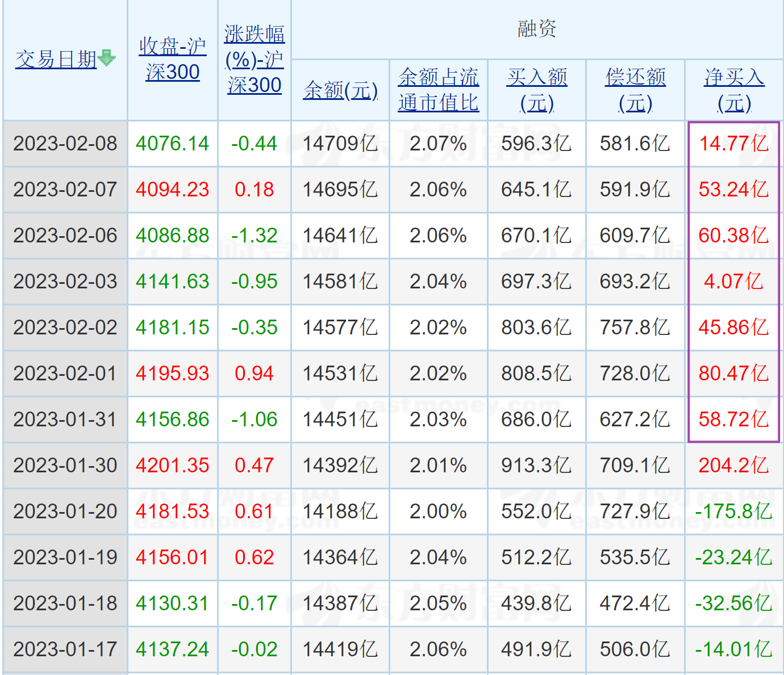Click the repayment amount 757.8亿
The width and height of the screenshot is (784, 675).
point(636,328)
